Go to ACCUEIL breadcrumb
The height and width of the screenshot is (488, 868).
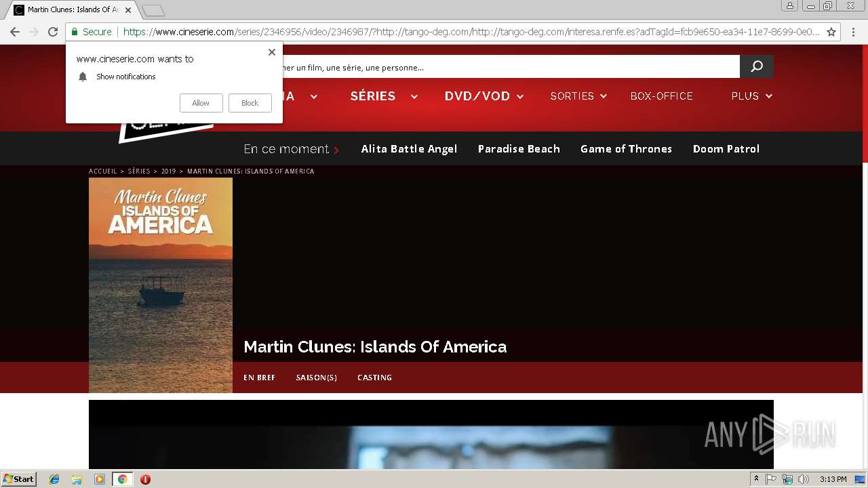[103, 171]
